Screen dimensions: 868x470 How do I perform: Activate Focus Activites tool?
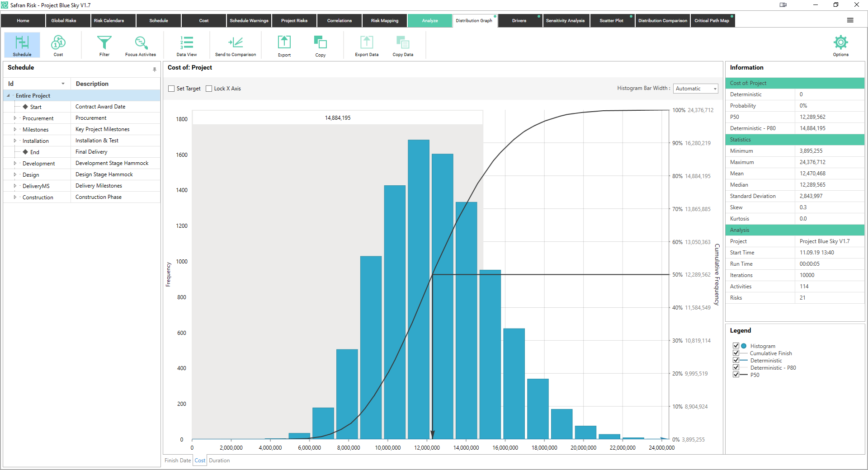[140, 45]
